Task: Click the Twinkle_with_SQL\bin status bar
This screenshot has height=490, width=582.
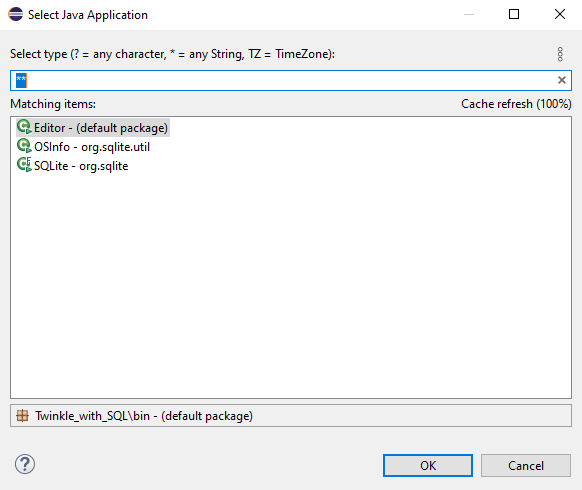Action: click(x=291, y=416)
